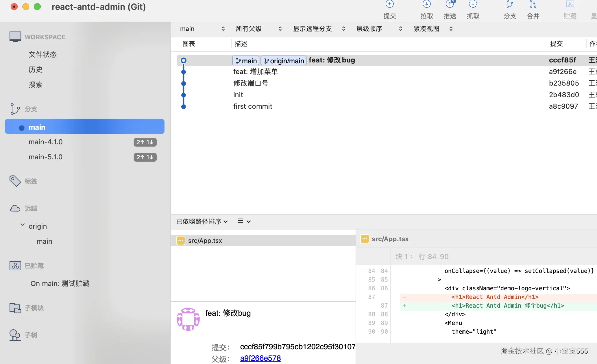
Task: Select the stash entry 测试贮藏
Action: [x=60, y=283]
